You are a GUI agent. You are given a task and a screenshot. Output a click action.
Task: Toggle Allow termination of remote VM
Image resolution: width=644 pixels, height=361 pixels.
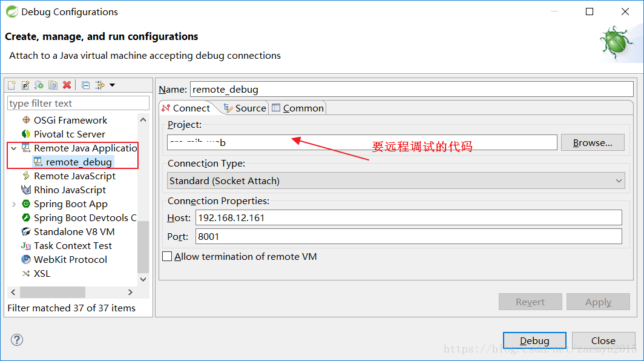167,257
